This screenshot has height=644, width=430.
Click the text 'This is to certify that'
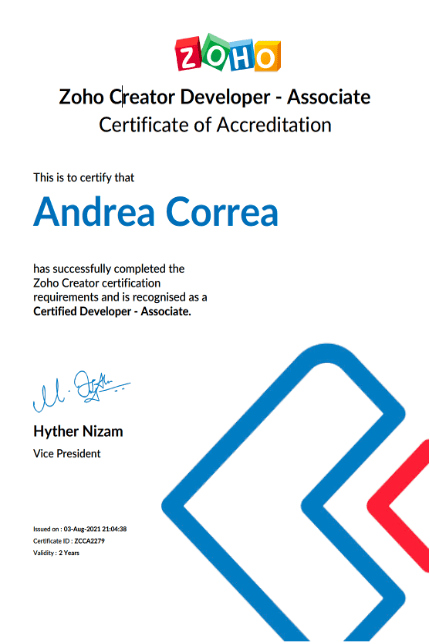click(84, 178)
